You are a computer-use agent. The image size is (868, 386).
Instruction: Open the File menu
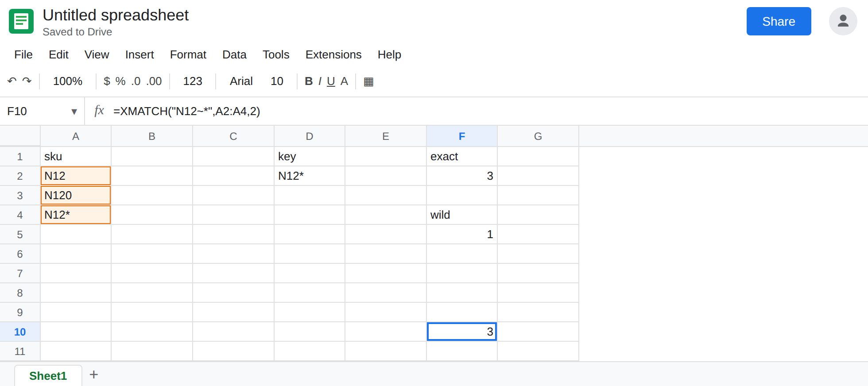[23, 54]
